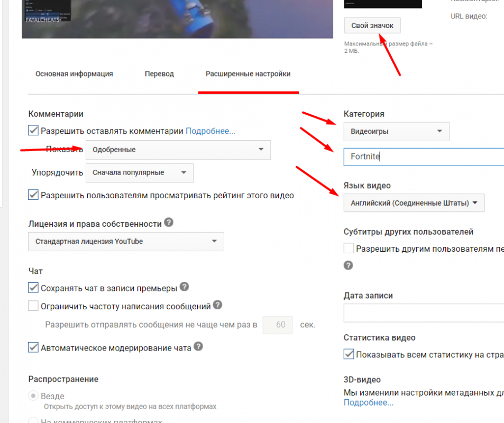This screenshot has height=423, width=504.
Task: Click the 'Комментарии' section heading
Action: 56,114
